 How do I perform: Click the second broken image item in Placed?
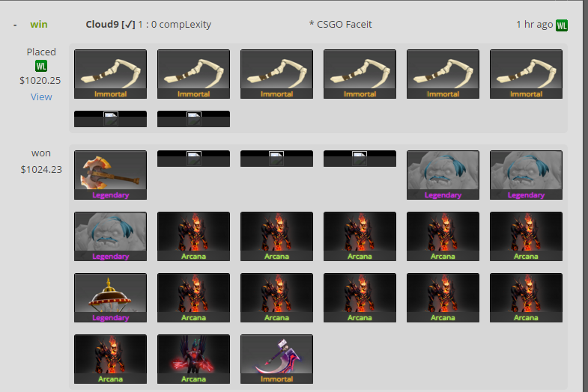(193, 119)
